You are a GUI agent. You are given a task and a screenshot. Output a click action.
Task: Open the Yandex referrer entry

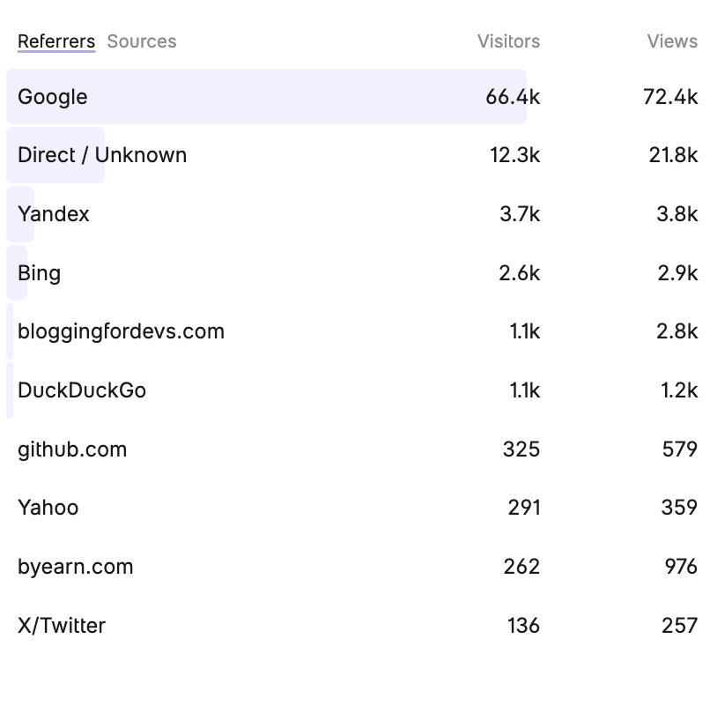[x=54, y=214]
